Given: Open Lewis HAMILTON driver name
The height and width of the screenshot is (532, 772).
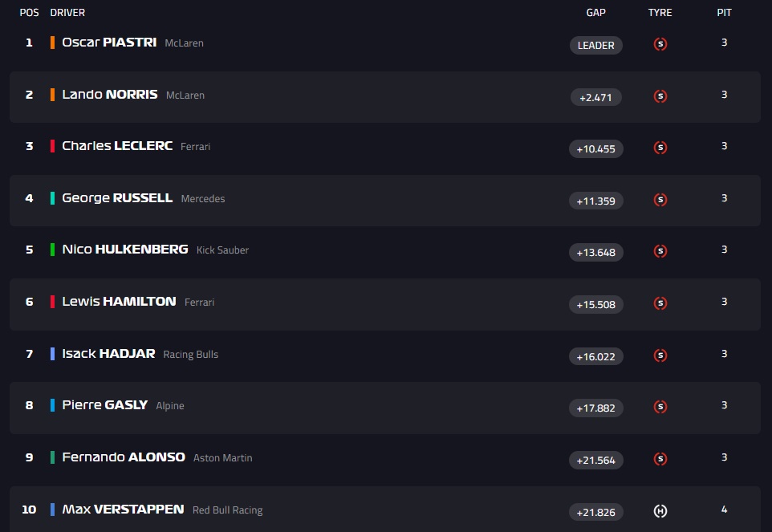Looking at the screenshot, I should coord(119,301).
